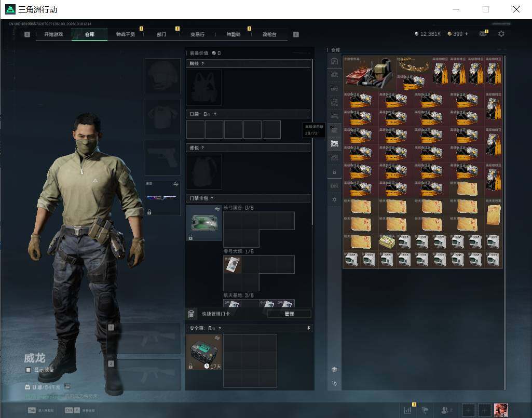Open the settings gear at top right
This screenshot has height=418, width=532.
coord(501,34)
